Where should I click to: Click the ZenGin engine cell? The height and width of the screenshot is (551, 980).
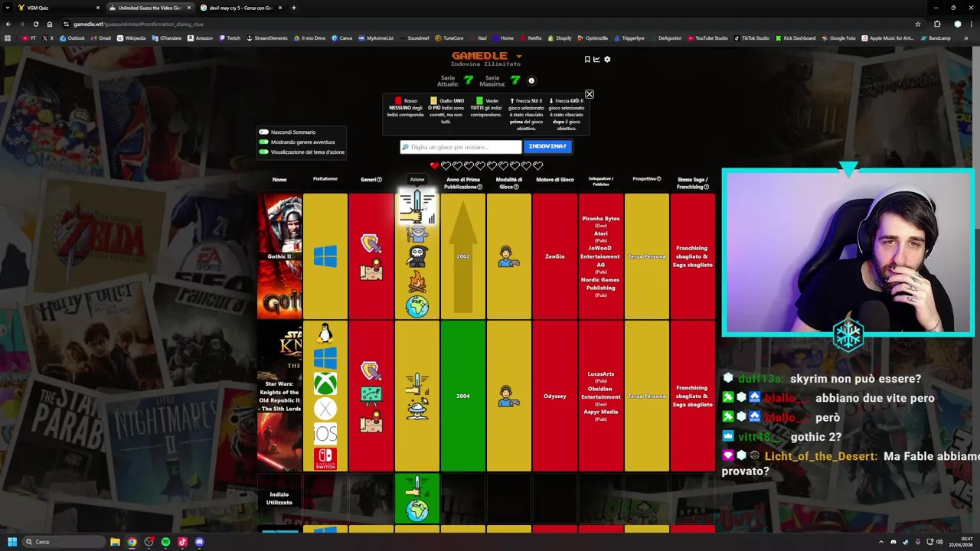click(x=554, y=256)
